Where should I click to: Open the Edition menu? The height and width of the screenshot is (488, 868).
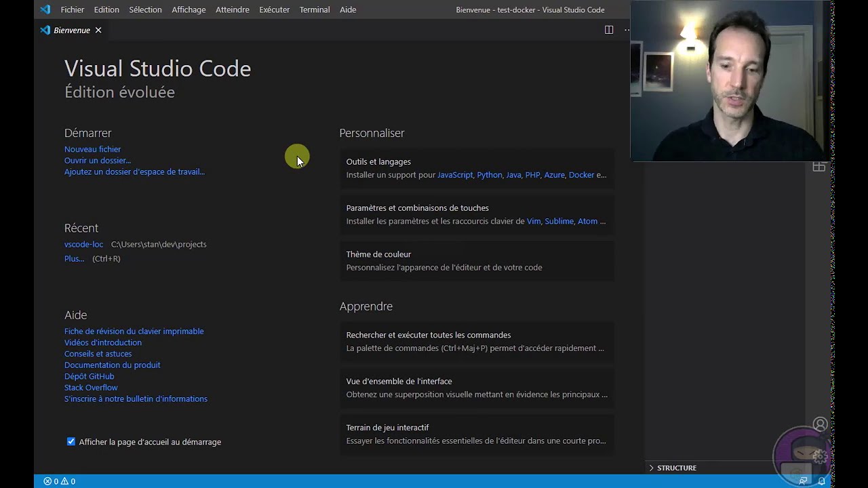tap(106, 9)
